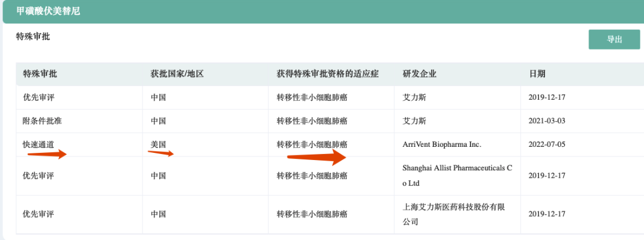Click the 2021-03-03 date cell
The image size is (644, 240).
tap(547, 121)
